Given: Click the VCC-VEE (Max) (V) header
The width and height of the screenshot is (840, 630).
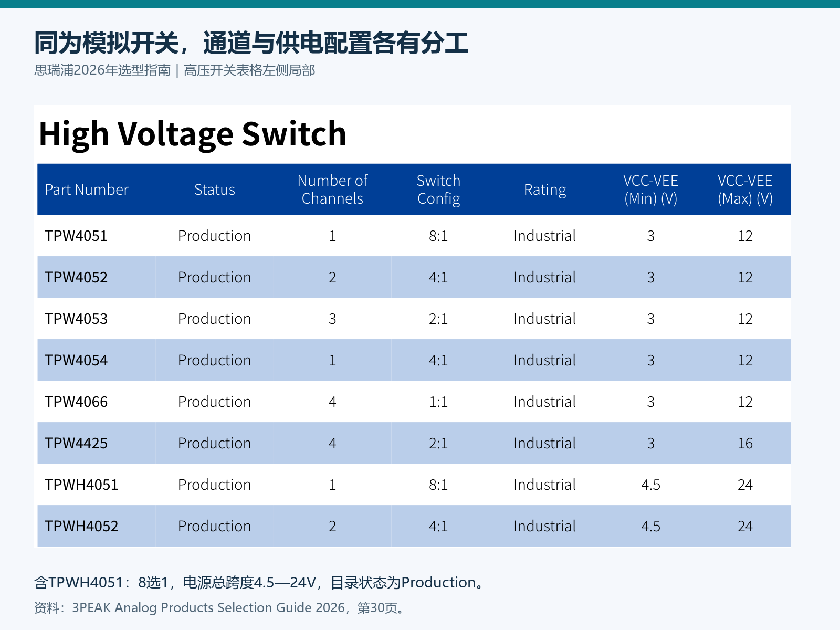Looking at the screenshot, I should click(745, 190).
